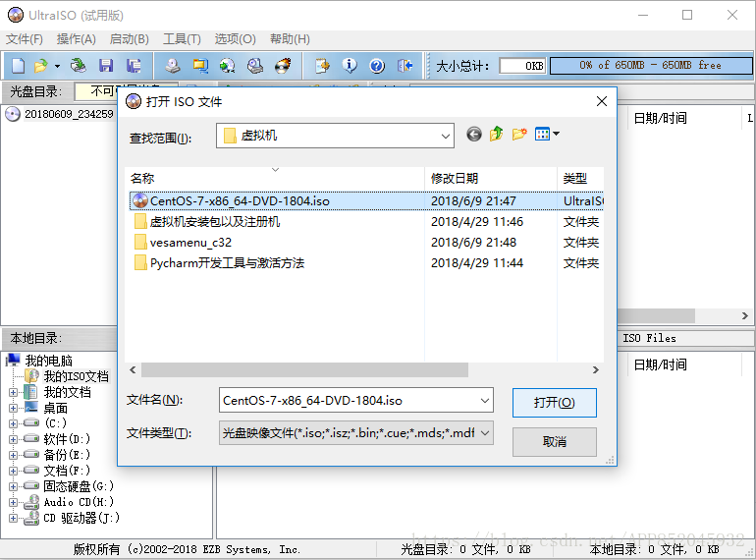This screenshot has height=560, width=756.
Task: Click the 650MB capacity progress bar
Action: point(650,66)
